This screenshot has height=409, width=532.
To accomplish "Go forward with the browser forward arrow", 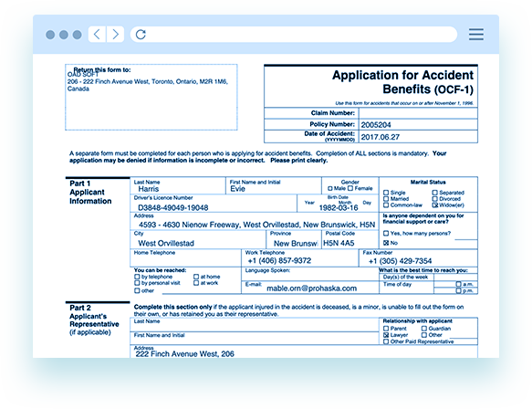I will tap(115, 35).
